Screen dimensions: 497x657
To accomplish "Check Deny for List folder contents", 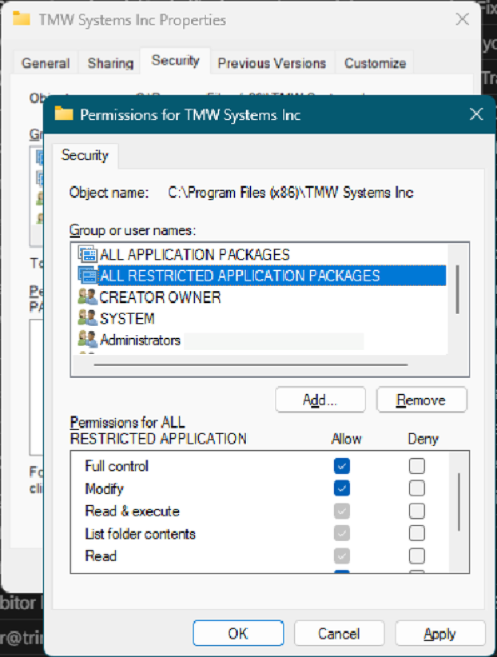I will pos(417,533).
